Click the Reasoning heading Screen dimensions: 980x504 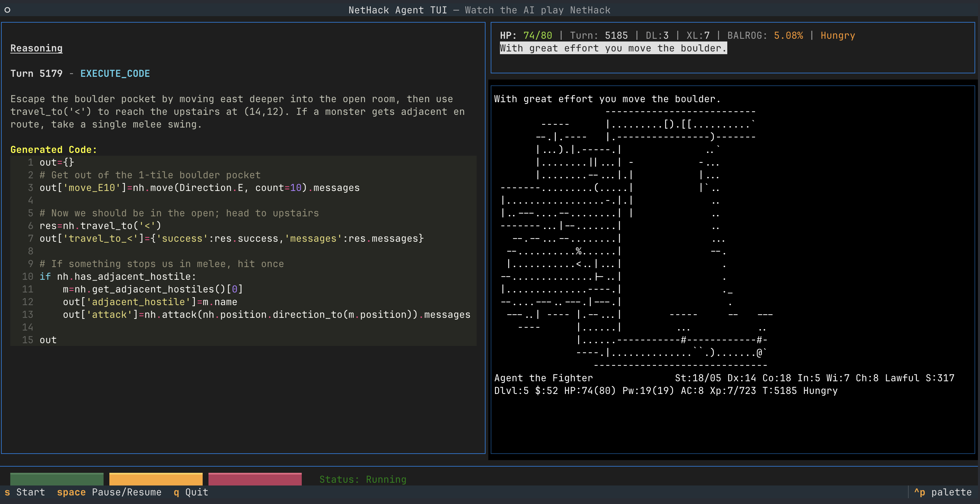37,48
